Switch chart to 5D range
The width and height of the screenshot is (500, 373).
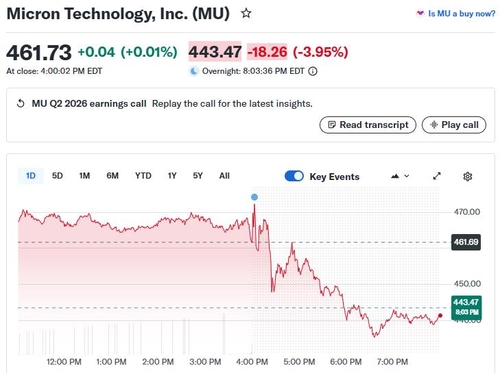click(x=57, y=176)
